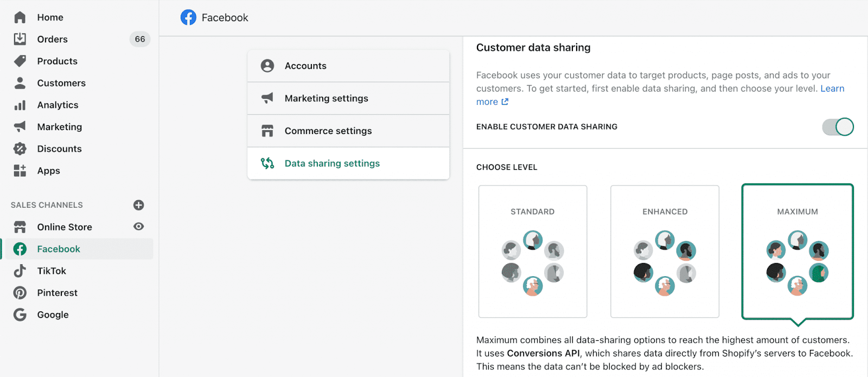The width and height of the screenshot is (868, 377).
Task: Click the Orders count badge 66
Action: tap(140, 39)
